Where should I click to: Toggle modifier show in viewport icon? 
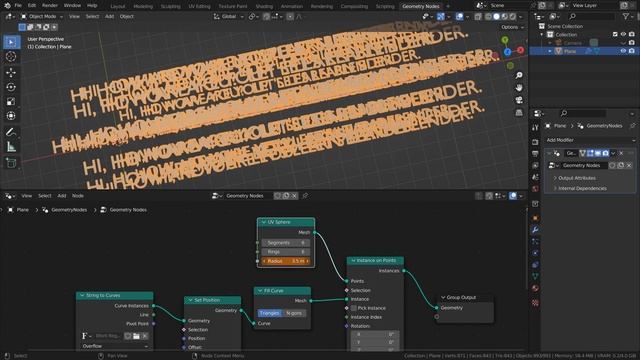pyautogui.click(x=598, y=153)
